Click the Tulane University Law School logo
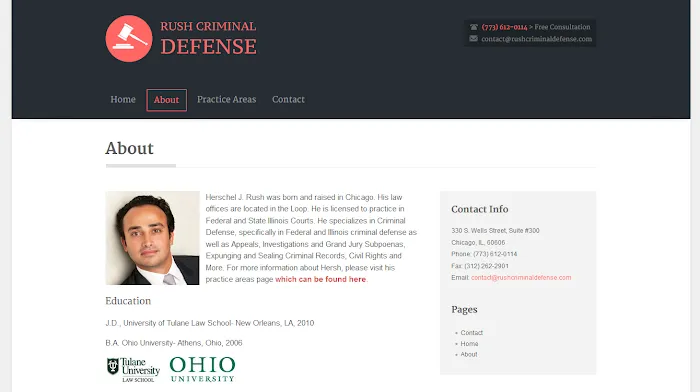This screenshot has height=392, width=700. point(133,370)
